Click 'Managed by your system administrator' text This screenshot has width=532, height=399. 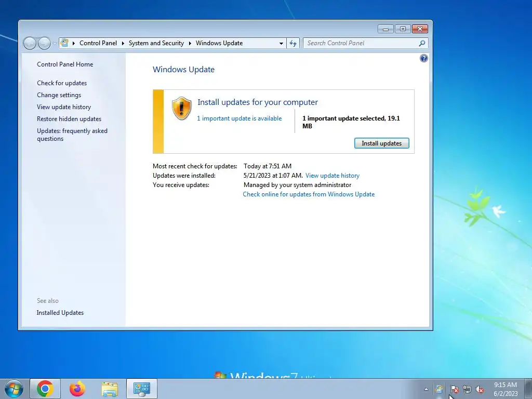pyautogui.click(x=297, y=185)
